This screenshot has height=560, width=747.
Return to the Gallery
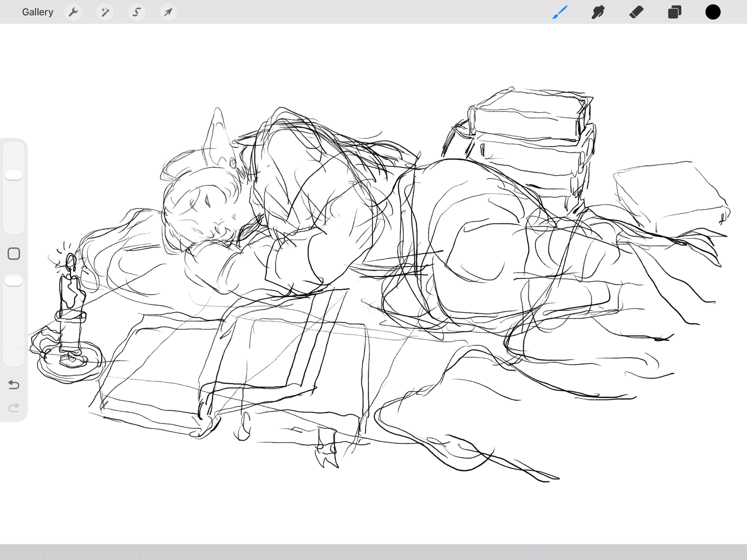click(37, 12)
